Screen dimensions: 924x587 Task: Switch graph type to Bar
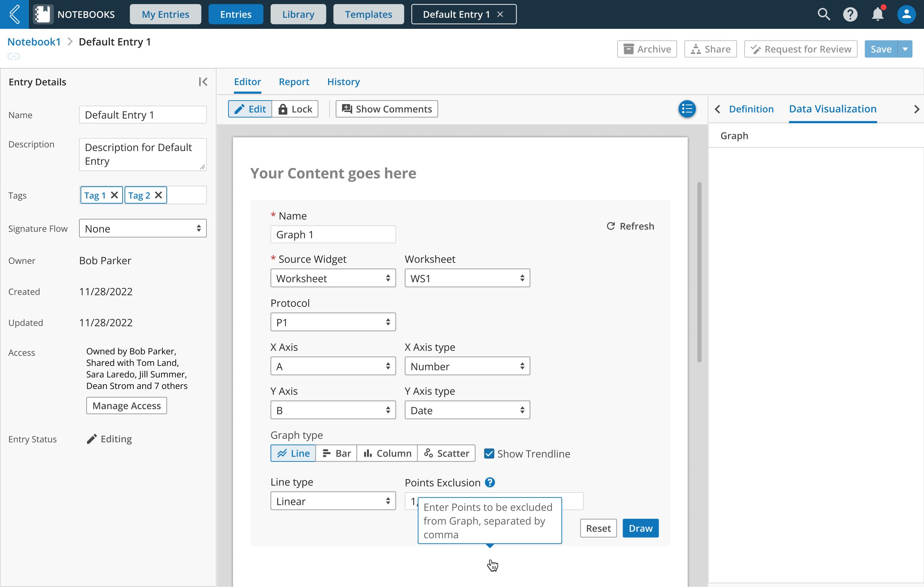(x=336, y=454)
